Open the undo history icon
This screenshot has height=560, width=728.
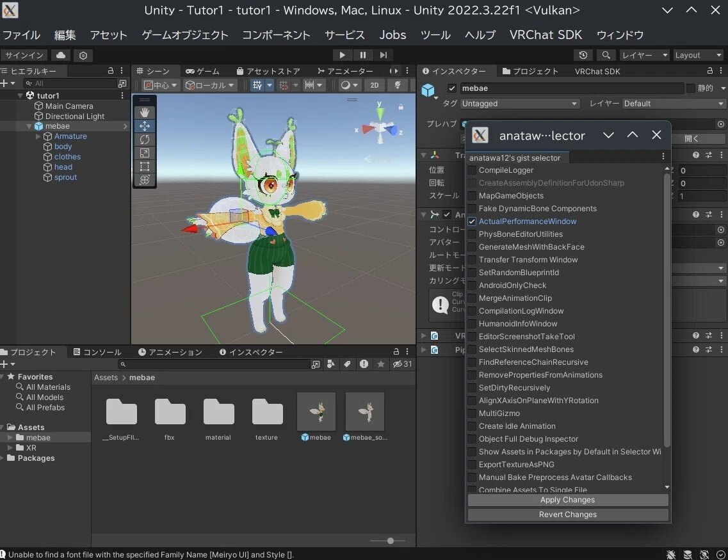[583, 55]
